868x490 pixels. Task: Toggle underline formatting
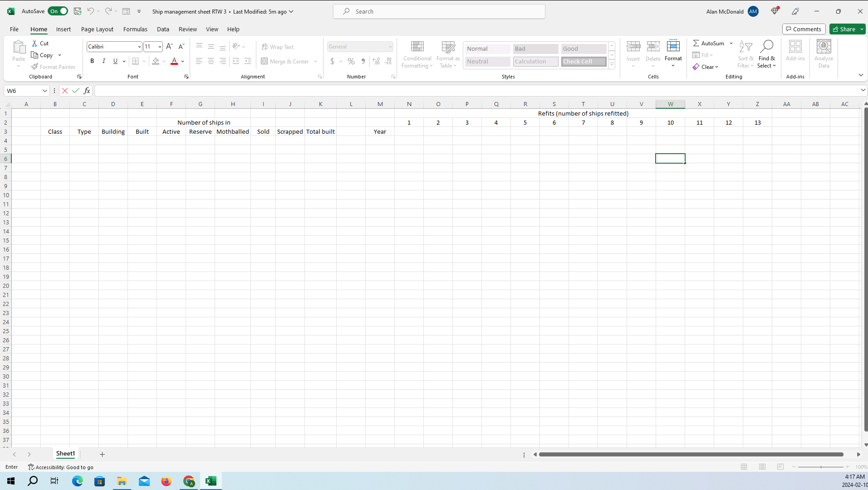115,61
